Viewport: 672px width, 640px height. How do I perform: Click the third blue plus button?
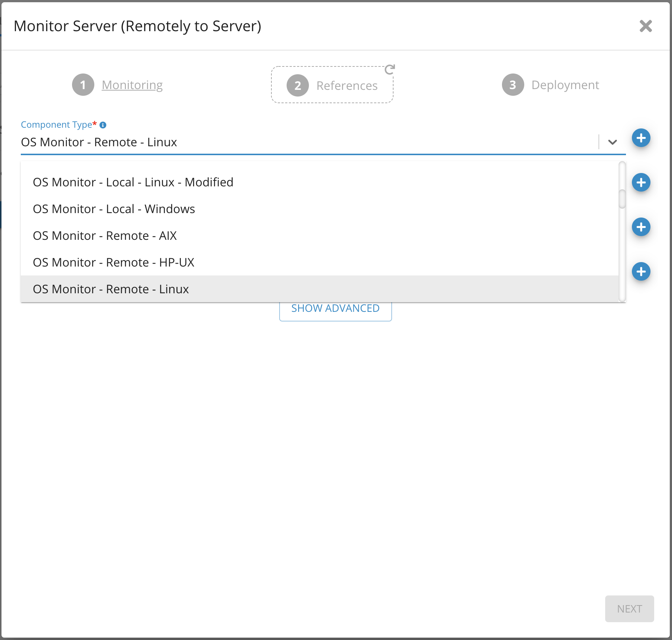[x=641, y=227]
